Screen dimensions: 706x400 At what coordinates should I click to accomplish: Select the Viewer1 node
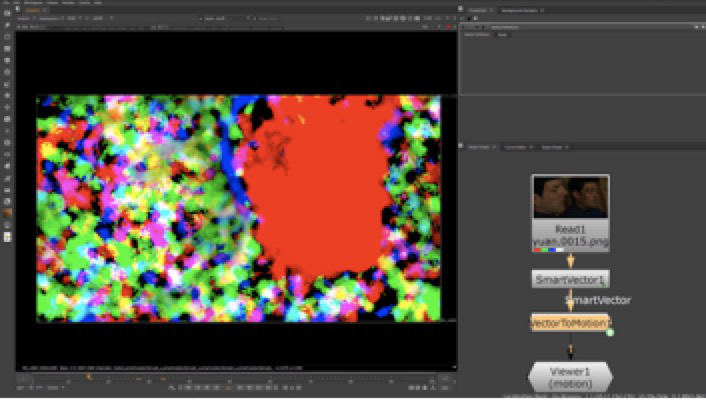click(x=570, y=376)
